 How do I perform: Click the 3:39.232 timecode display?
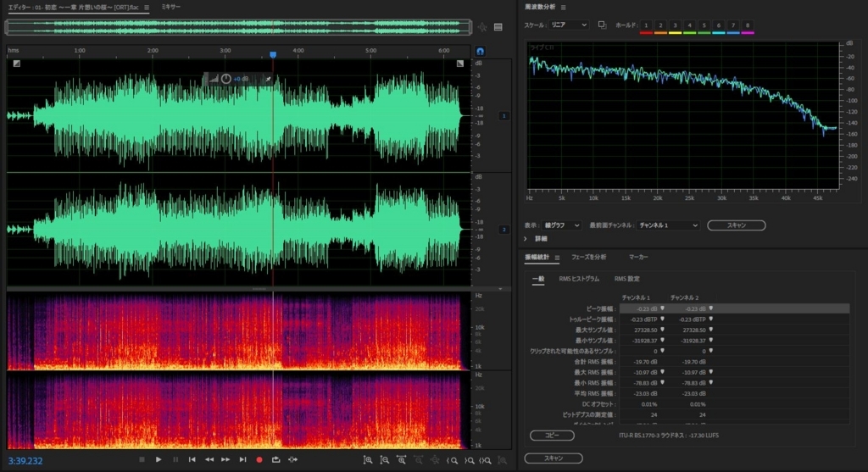[x=25, y=460]
